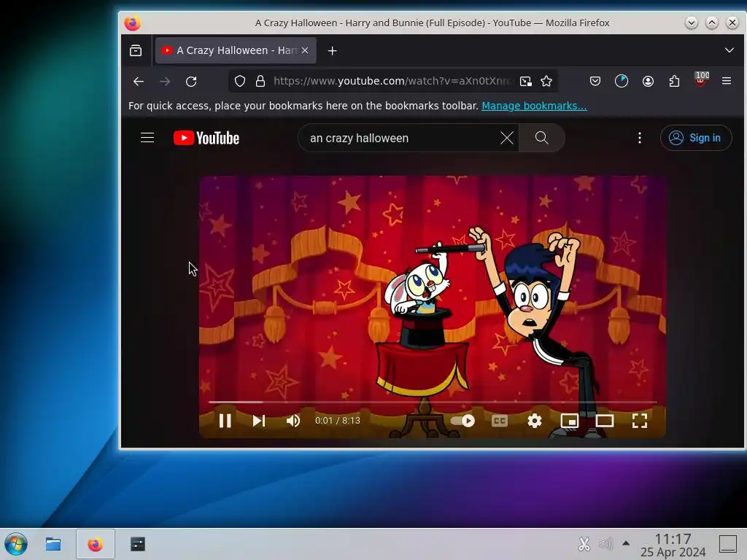
Task: Clear the search query text
Action: 507,138
